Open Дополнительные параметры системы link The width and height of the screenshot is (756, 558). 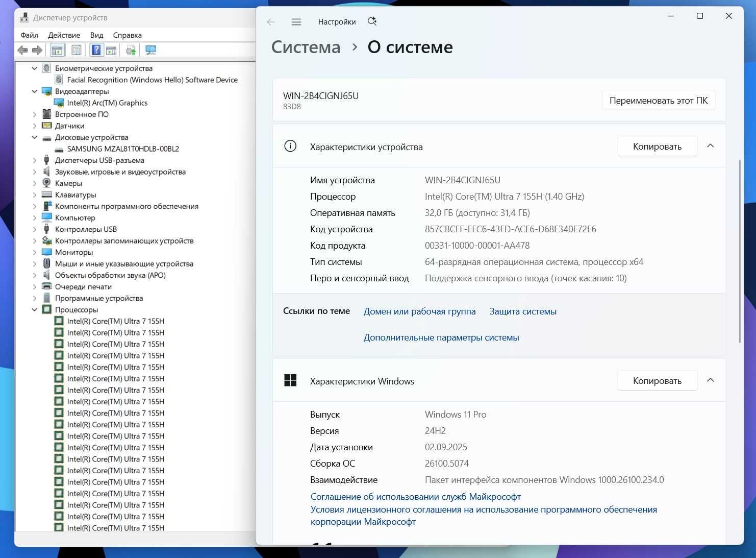[441, 337]
